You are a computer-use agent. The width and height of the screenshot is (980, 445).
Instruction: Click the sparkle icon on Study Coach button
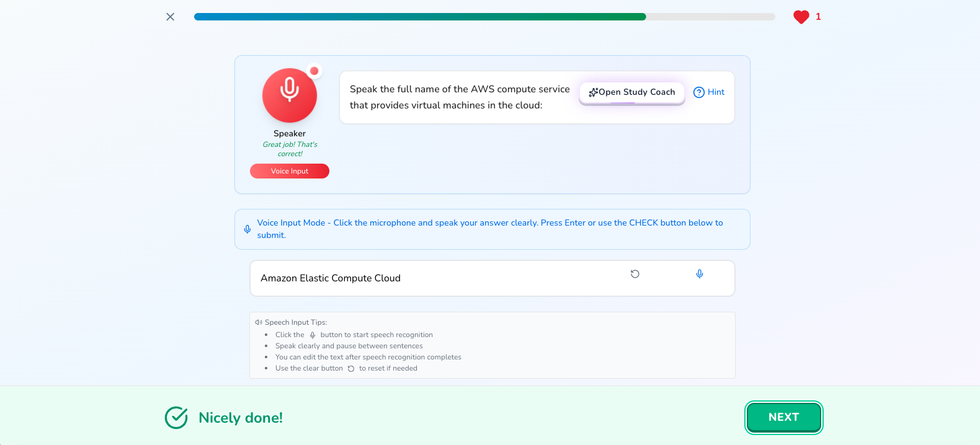(594, 92)
